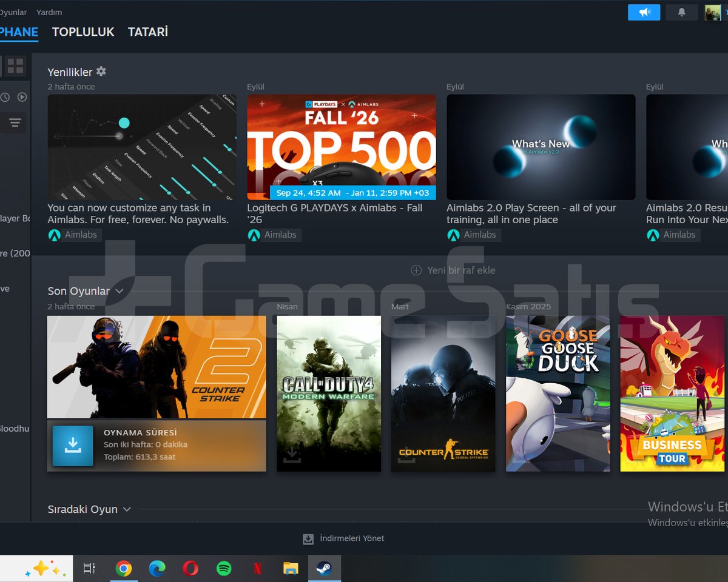Open File Explorer from the taskbar

[291, 569]
